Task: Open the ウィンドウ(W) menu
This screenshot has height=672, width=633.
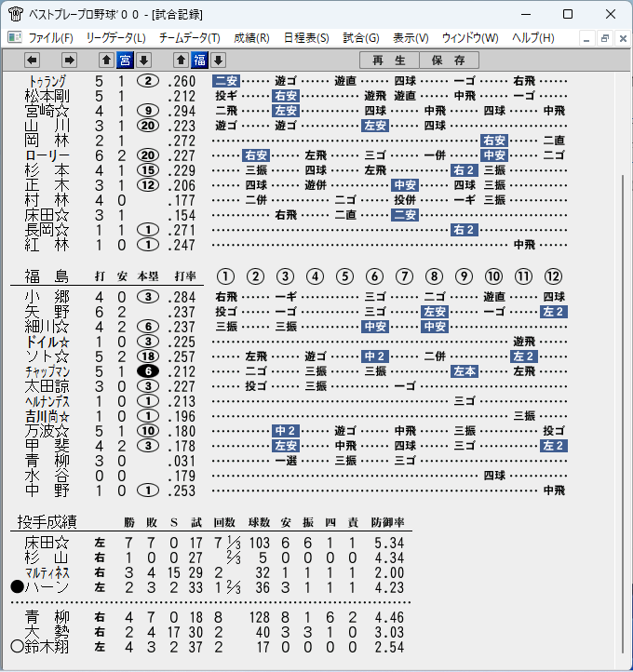Action: [x=470, y=38]
